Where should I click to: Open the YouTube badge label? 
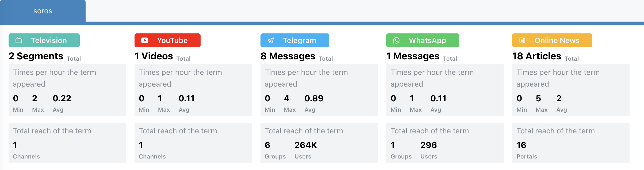coord(167,40)
